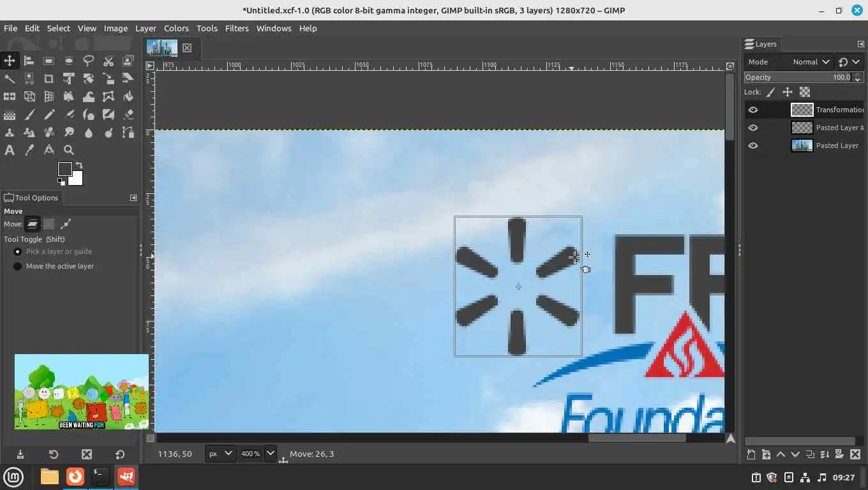Image resolution: width=868 pixels, height=490 pixels.
Task: Select the Paths tool
Action: pyautogui.click(x=128, y=133)
